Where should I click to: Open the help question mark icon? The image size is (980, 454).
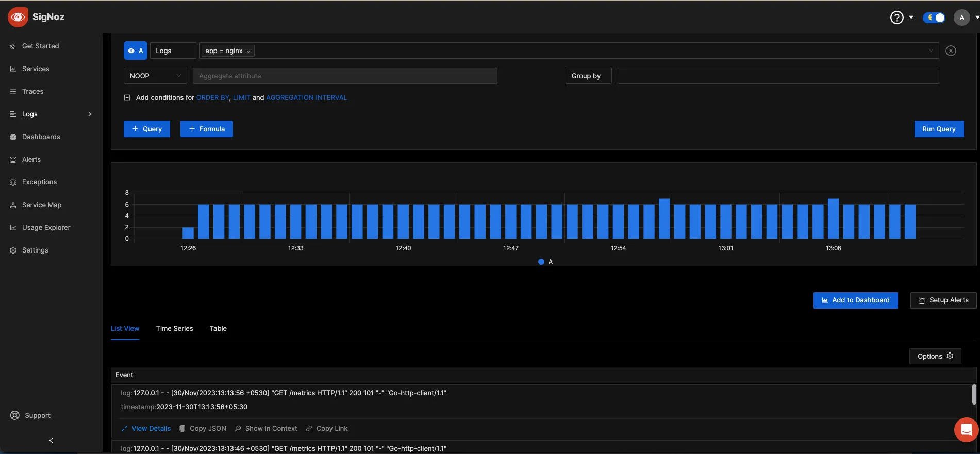(897, 18)
